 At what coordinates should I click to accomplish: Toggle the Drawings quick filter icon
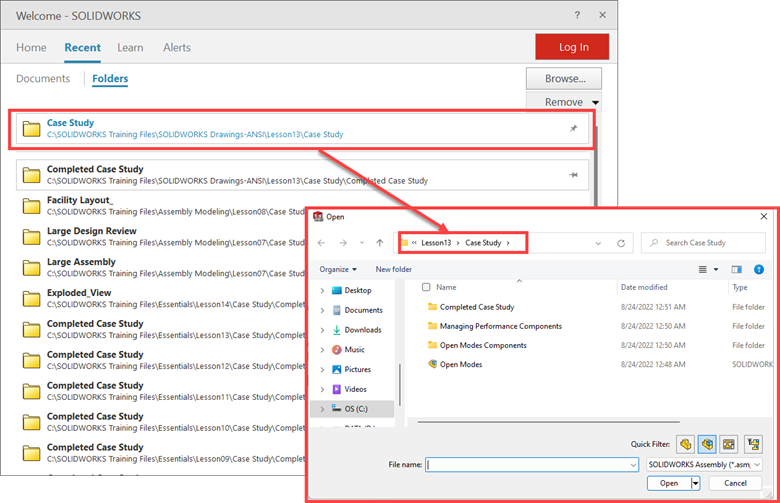729,444
